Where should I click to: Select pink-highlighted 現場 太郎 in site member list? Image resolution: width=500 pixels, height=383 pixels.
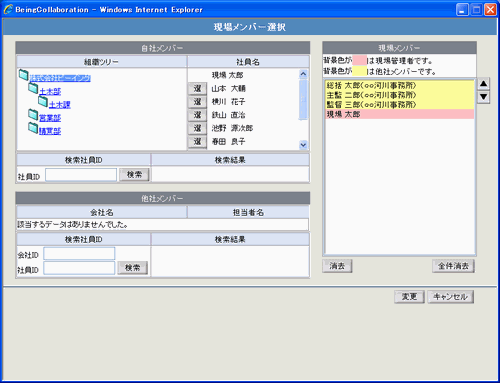pyautogui.click(x=399, y=114)
